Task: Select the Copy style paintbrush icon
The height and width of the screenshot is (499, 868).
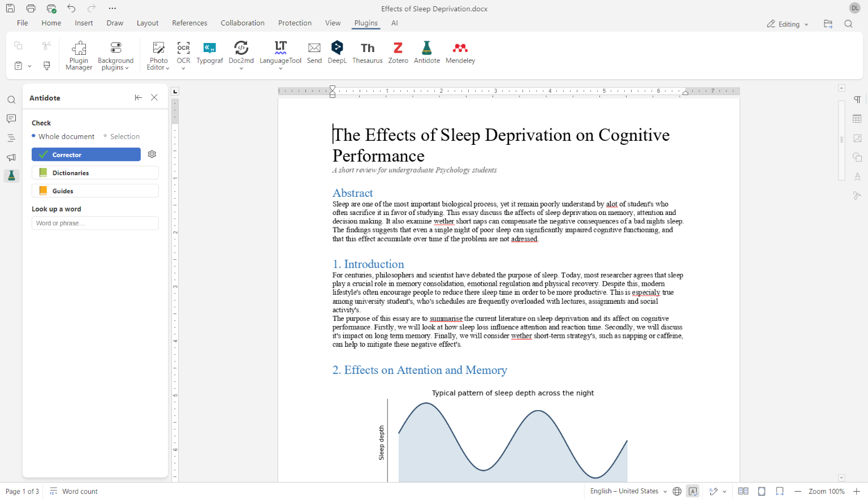Action: click(x=47, y=66)
